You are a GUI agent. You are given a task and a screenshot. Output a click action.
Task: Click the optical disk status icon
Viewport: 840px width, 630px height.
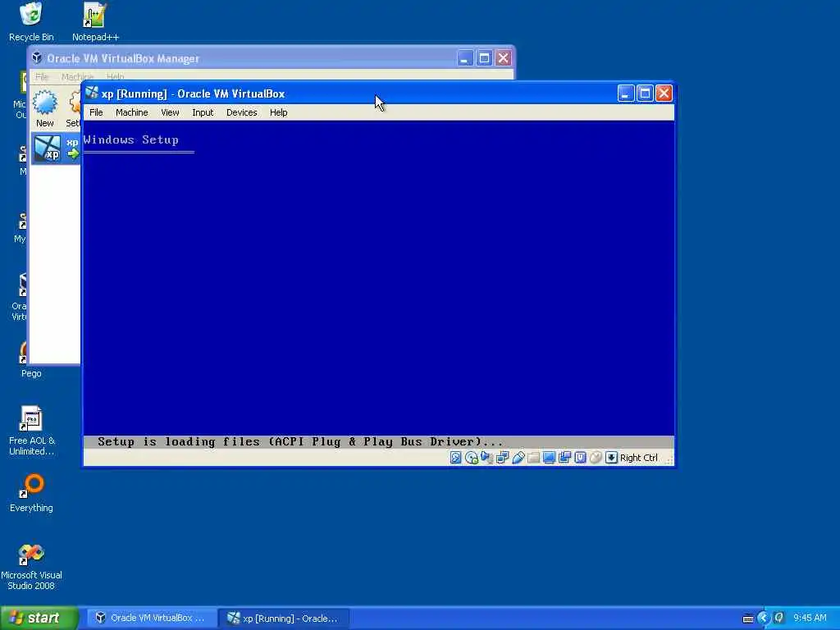pos(472,458)
